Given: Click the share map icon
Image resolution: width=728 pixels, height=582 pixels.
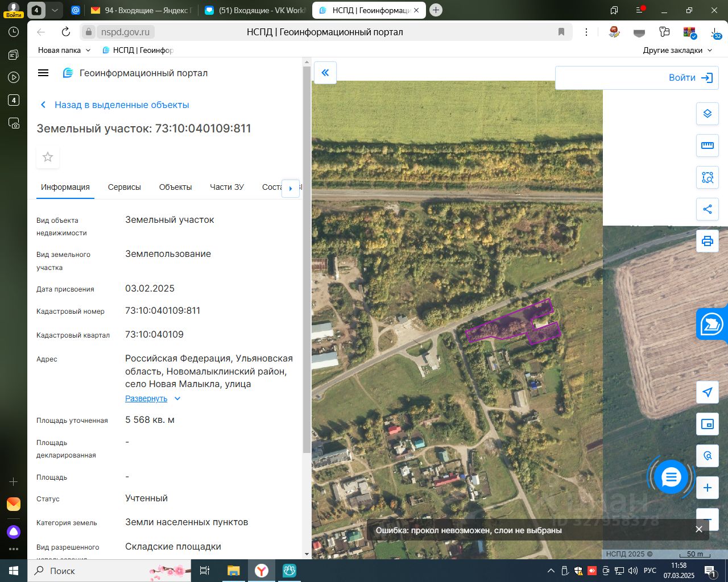Looking at the screenshot, I should 707,209.
